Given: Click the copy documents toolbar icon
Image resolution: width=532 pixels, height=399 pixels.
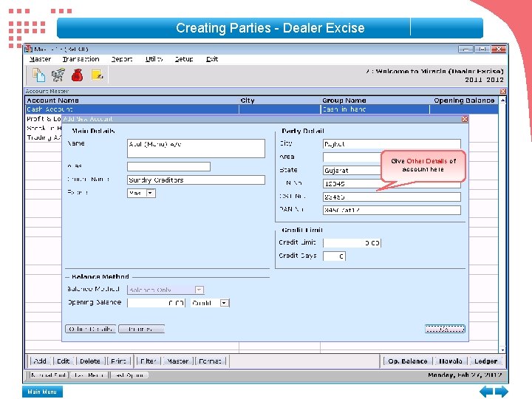Looking at the screenshot, I should tap(38, 75).
